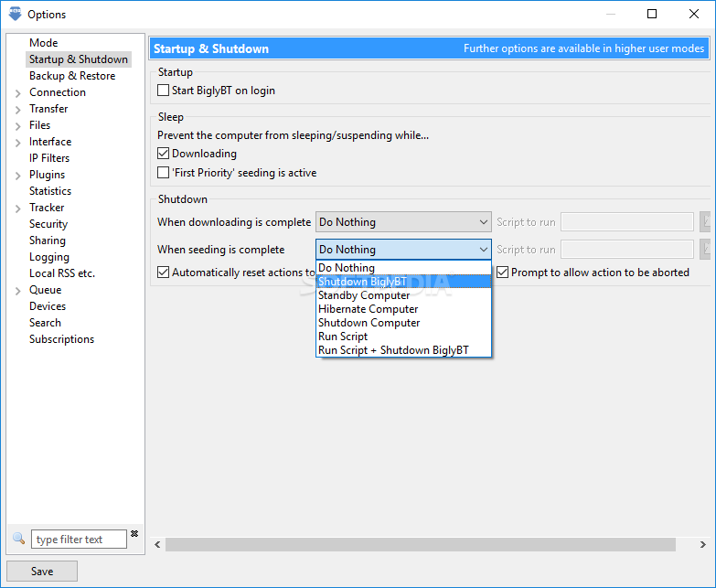Screen dimensions: 716x588
Task: Open the Devices settings page
Action: click(x=48, y=305)
